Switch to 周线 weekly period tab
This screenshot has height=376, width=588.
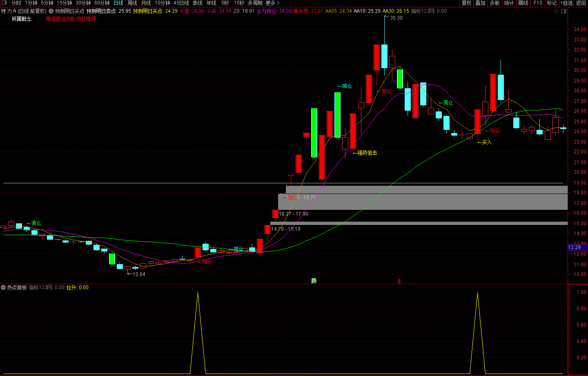[x=132, y=3]
